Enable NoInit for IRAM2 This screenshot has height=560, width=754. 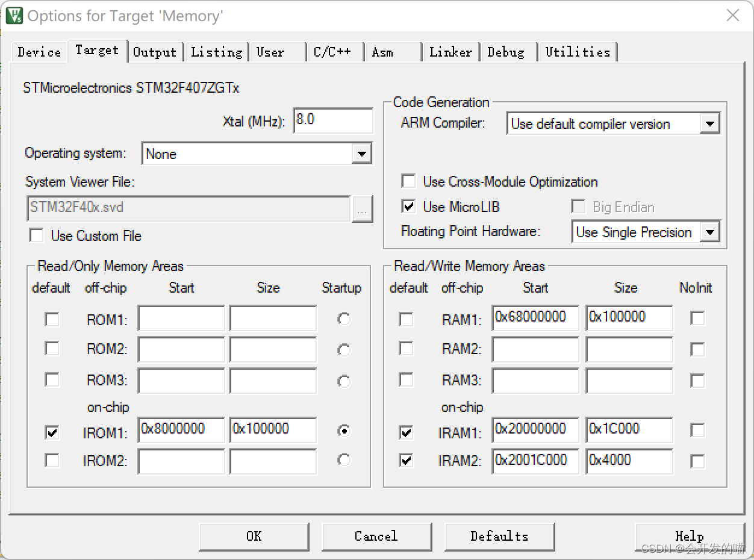pyautogui.click(x=697, y=462)
